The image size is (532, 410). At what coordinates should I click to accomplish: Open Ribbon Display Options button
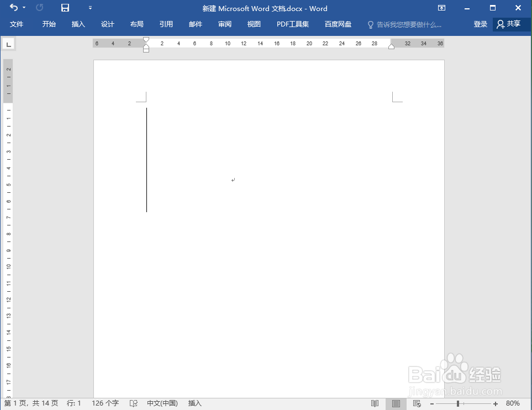(x=441, y=8)
